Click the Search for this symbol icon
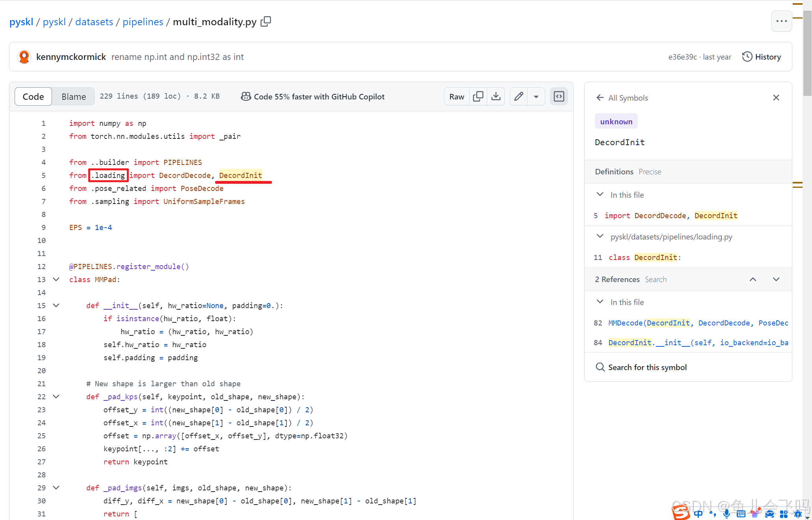This screenshot has width=812, height=520. [x=600, y=367]
